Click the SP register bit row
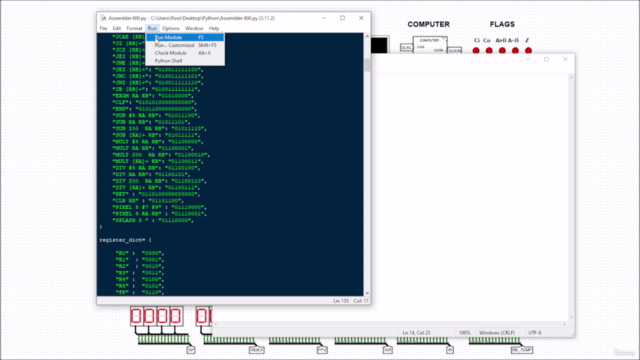 click(163, 339)
